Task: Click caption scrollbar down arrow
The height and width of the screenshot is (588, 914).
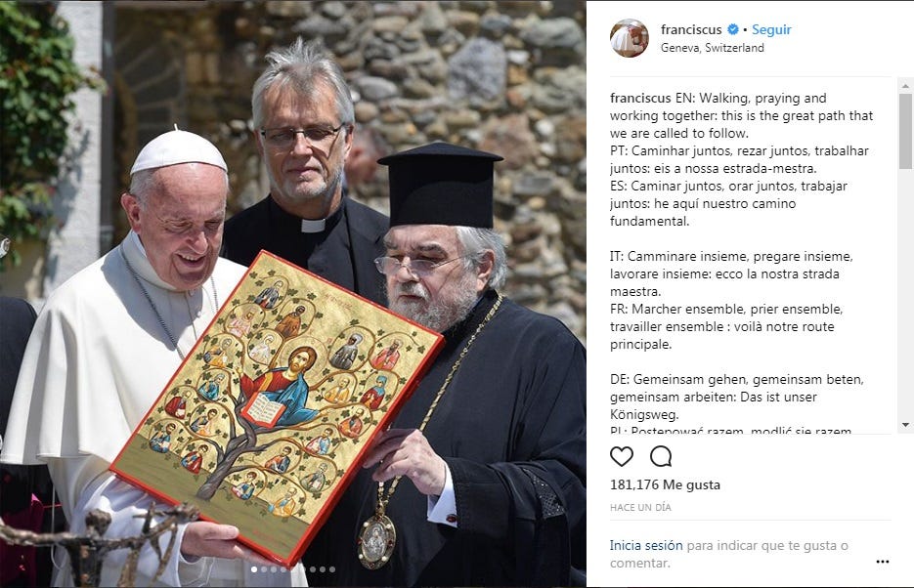Action: pos(905,425)
